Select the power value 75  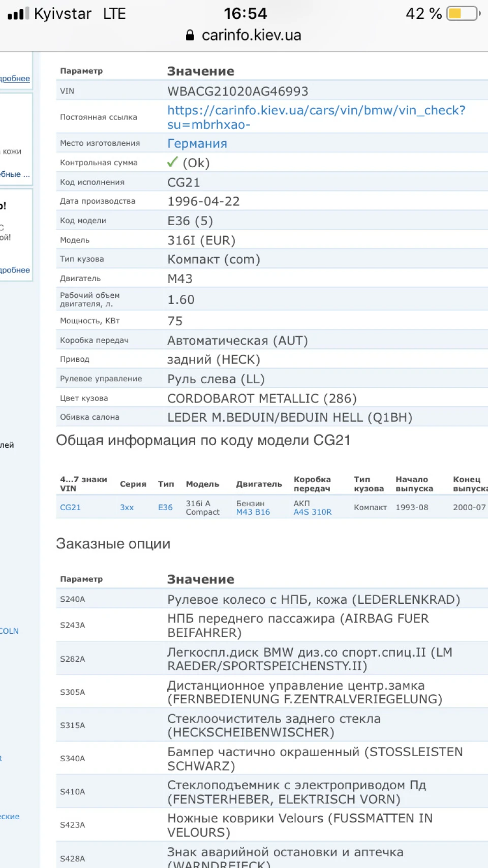point(175,321)
